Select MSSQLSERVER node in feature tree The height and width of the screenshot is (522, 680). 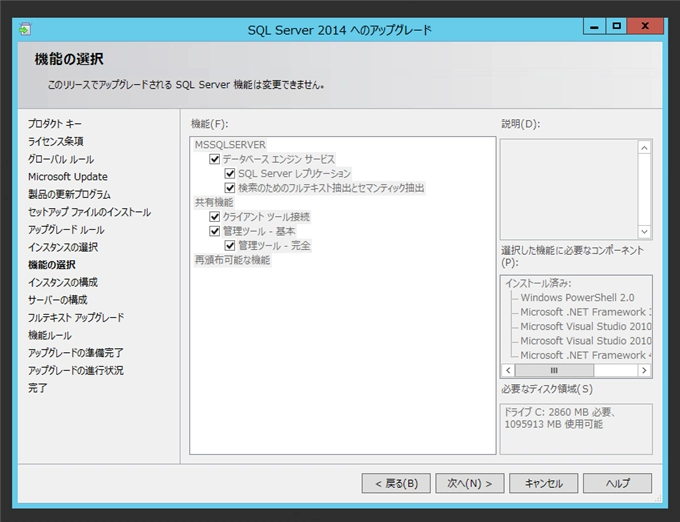point(230,144)
